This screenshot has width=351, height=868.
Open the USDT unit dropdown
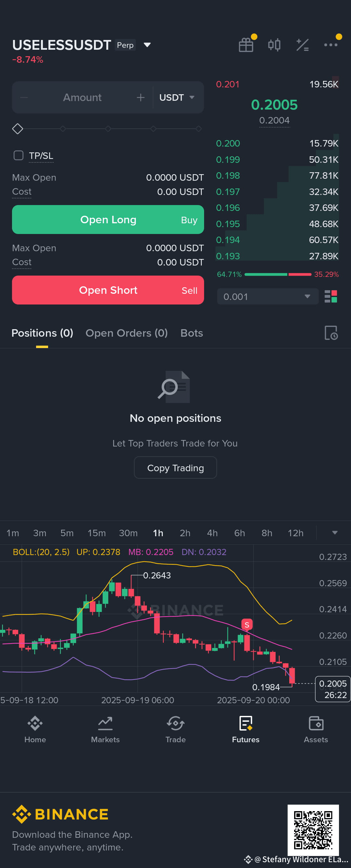point(177,97)
